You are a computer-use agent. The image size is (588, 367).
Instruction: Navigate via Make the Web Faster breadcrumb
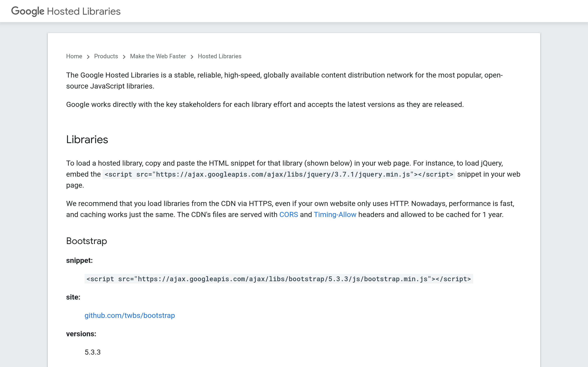pyautogui.click(x=158, y=56)
